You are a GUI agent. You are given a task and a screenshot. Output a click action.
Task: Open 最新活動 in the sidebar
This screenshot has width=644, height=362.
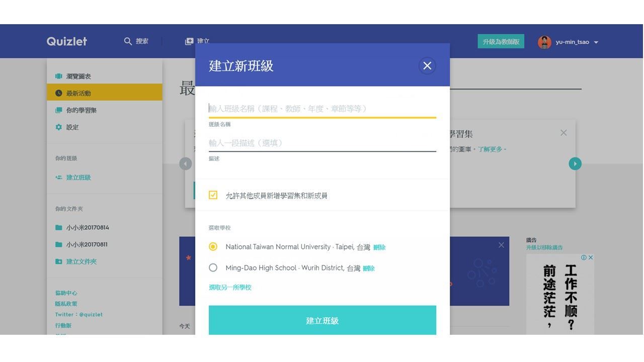coord(78,94)
